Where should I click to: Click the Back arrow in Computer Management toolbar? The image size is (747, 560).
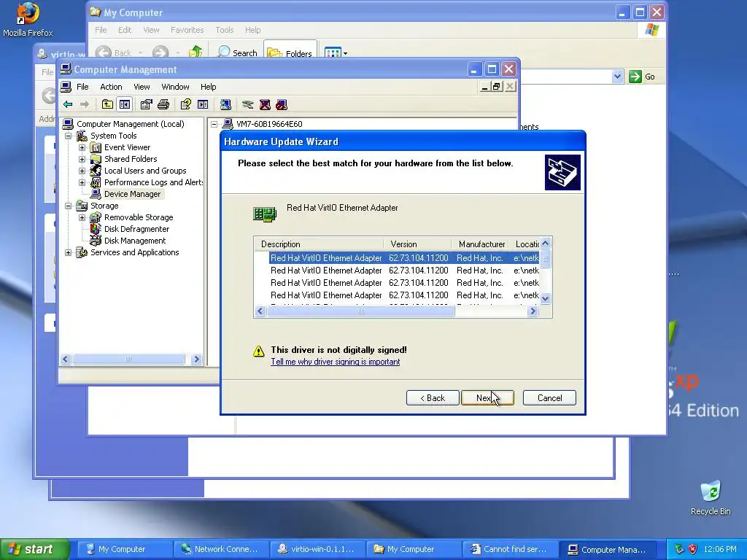[68, 104]
